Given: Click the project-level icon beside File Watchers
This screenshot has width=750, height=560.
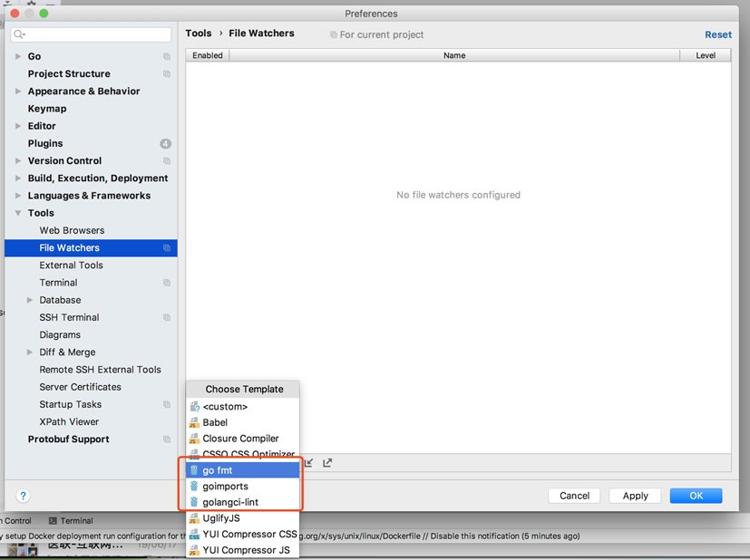Looking at the screenshot, I should click(x=167, y=248).
